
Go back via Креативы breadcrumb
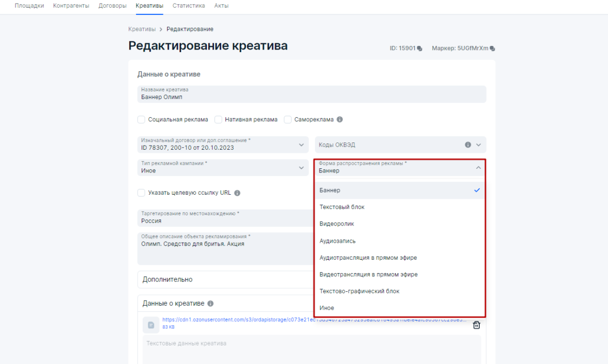pos(142,29)
